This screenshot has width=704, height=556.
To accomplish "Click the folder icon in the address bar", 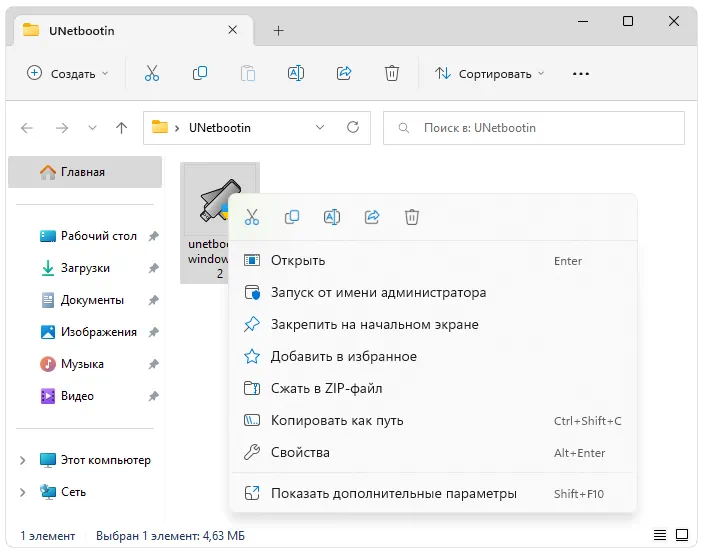I will pos(159,127).
